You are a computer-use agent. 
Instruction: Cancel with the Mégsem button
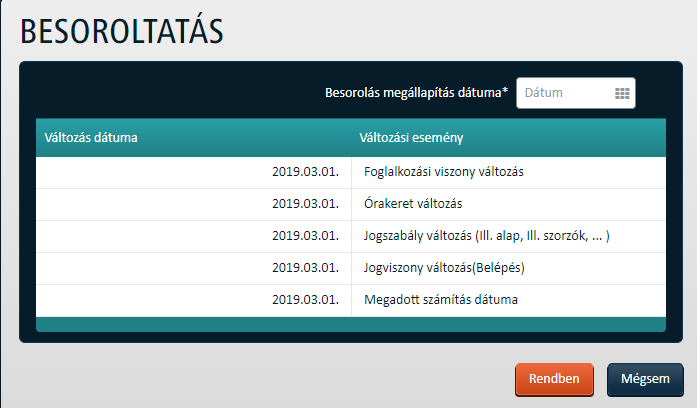645,379
